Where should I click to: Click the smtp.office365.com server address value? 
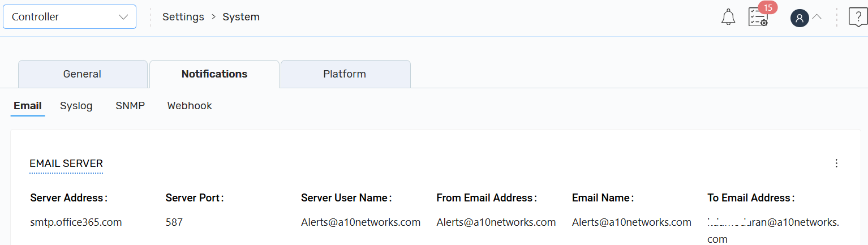click(x=76, y=222)
